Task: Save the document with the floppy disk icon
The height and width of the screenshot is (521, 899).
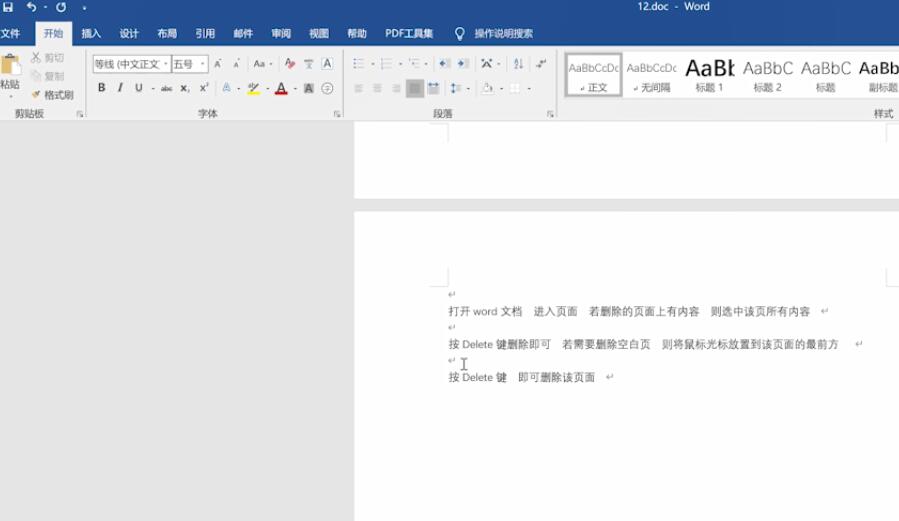Action: point(8,7)
